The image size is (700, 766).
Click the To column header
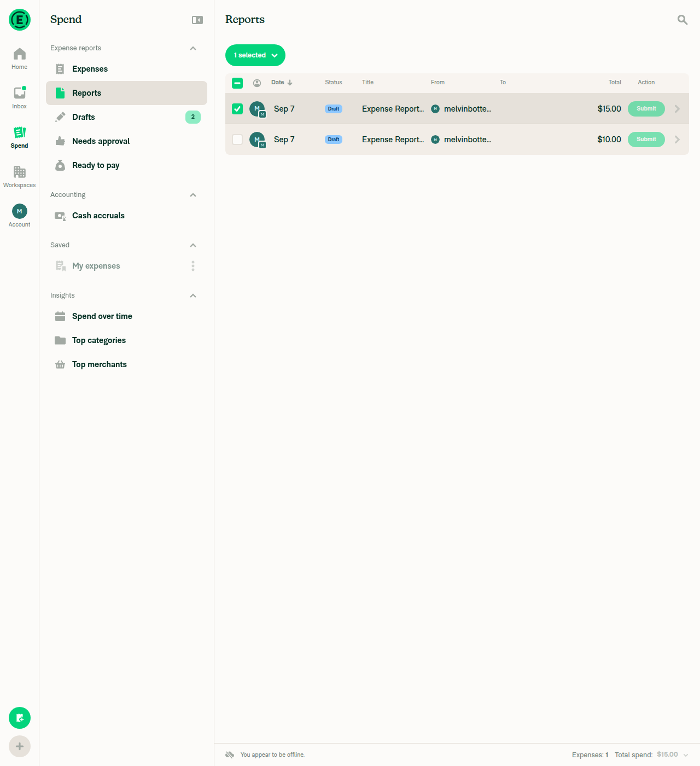pyautogui.click(x=503, y=83)
